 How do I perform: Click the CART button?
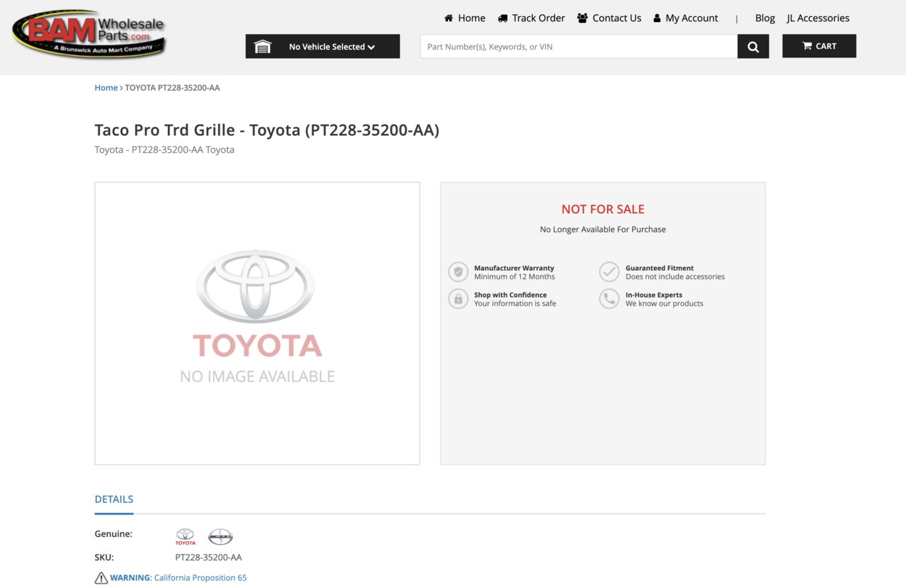point(819,46)
